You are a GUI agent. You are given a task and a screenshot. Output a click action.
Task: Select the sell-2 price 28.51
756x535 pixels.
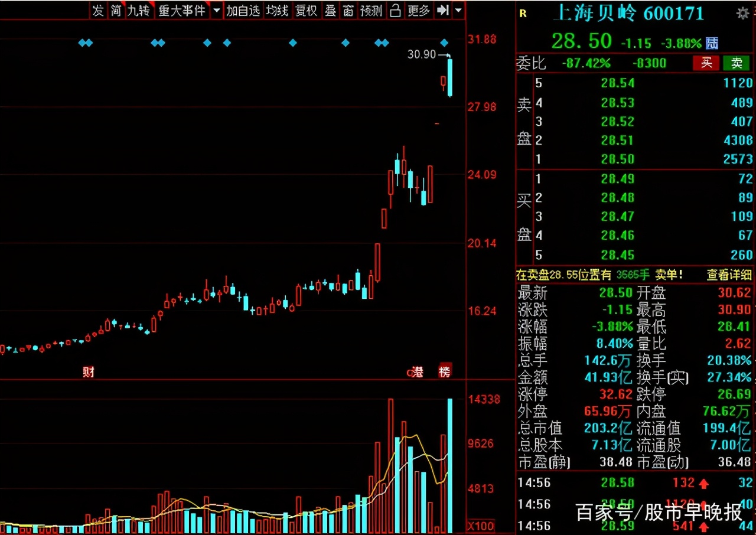tap(617, 141)
